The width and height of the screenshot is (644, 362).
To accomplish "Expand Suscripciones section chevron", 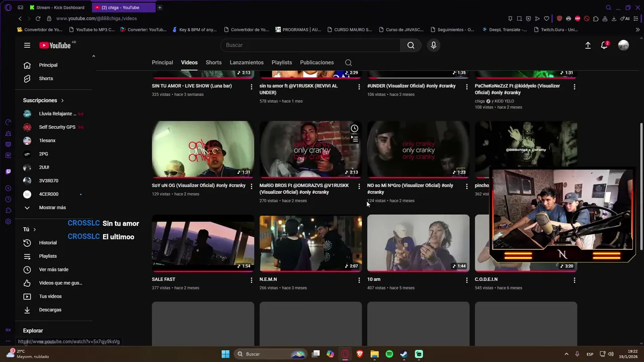I will coord(62,101).
